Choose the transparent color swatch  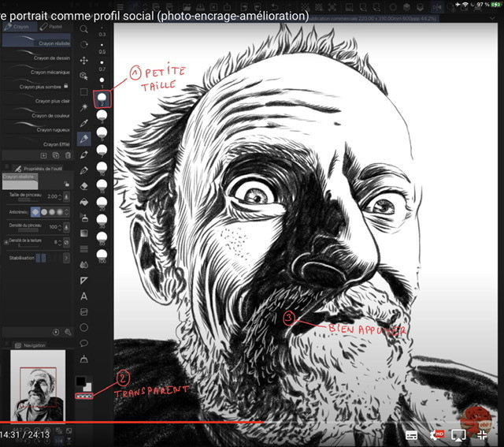83,396
